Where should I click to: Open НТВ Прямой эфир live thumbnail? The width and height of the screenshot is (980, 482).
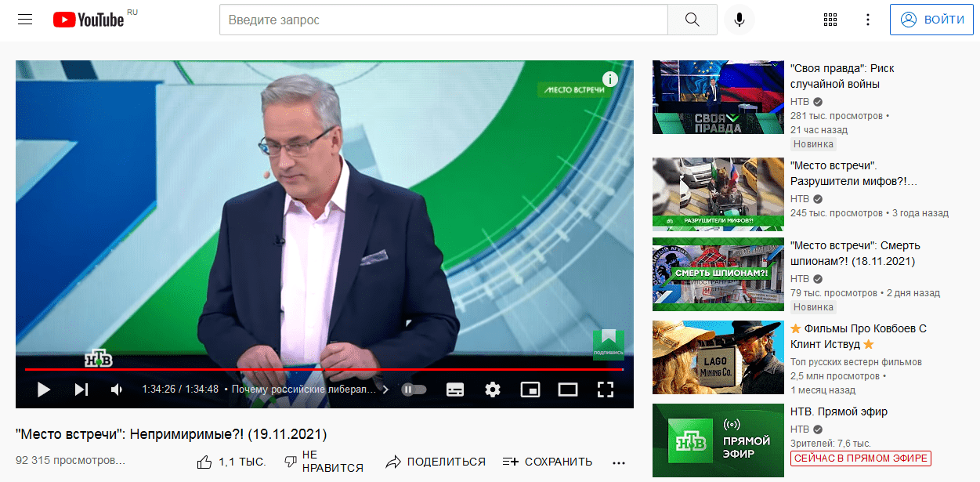click(x=718, y=440)
